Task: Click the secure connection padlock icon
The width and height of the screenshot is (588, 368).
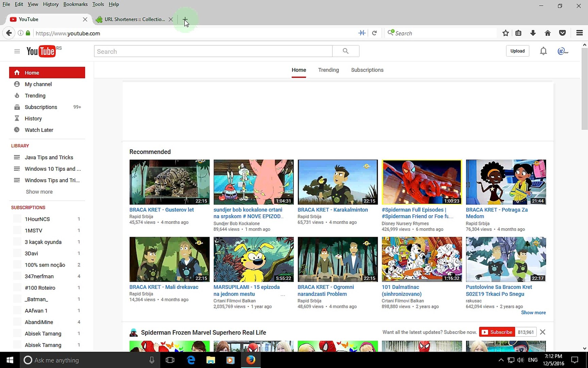Action: [x=28, y=33]
